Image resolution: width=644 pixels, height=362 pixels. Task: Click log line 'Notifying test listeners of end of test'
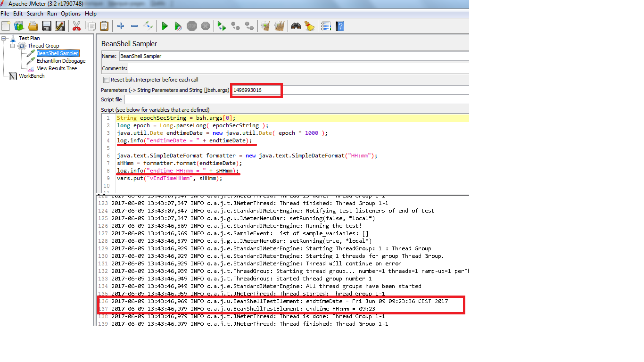click(273, 211)
